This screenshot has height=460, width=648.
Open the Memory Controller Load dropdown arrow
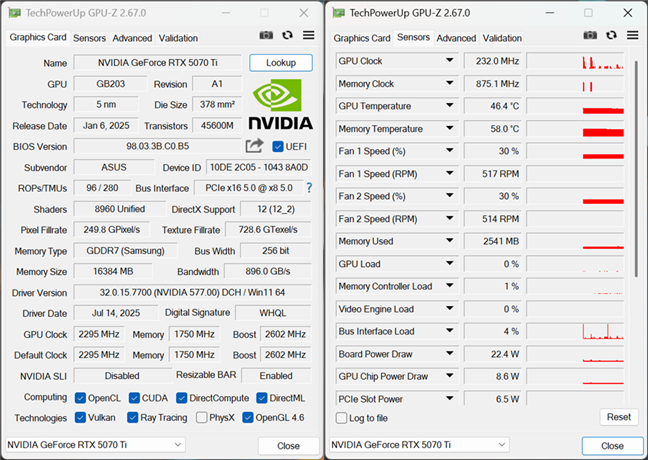(449, 286)
